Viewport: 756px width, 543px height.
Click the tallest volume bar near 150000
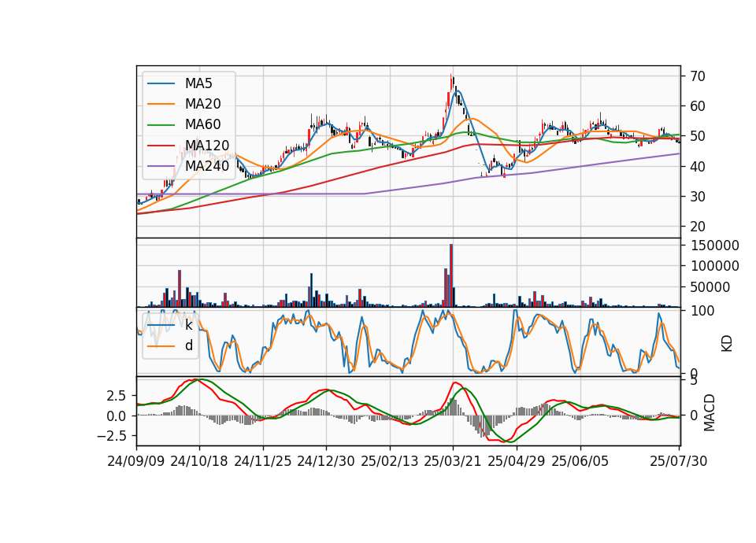point(451,275)
